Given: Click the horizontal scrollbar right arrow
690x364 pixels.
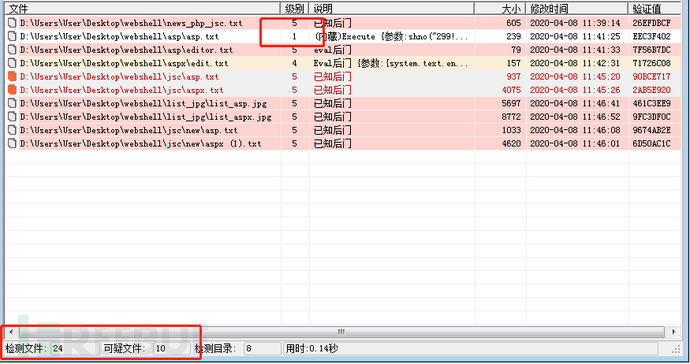Looking at the screenshot, I should [673, 332].
